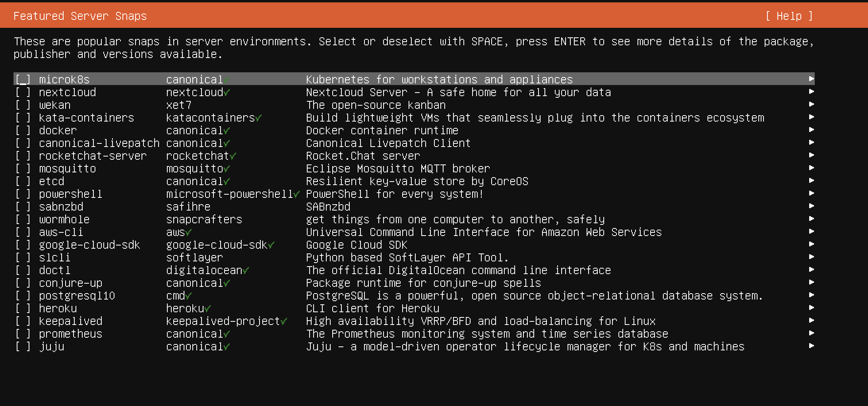
Task: Expand details arrow on the mosquitto row
Action: coord(811,168)
